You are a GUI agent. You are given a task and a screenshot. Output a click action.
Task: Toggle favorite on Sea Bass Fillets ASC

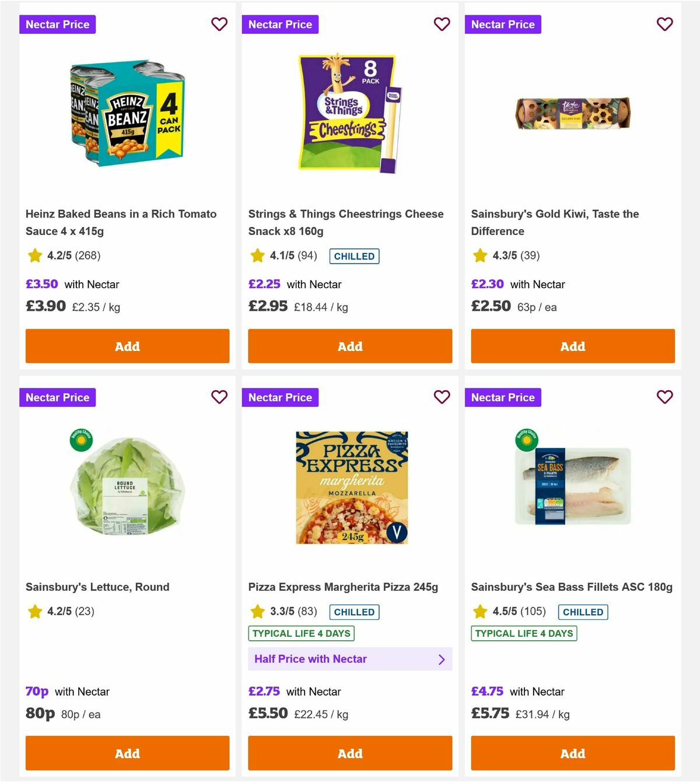(665, 397)
